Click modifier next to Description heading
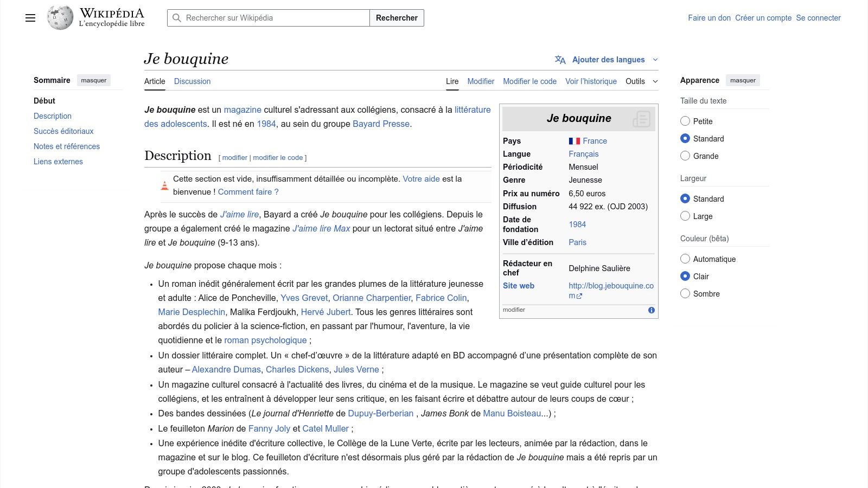The image size is (868, 488). coord(235,158)
